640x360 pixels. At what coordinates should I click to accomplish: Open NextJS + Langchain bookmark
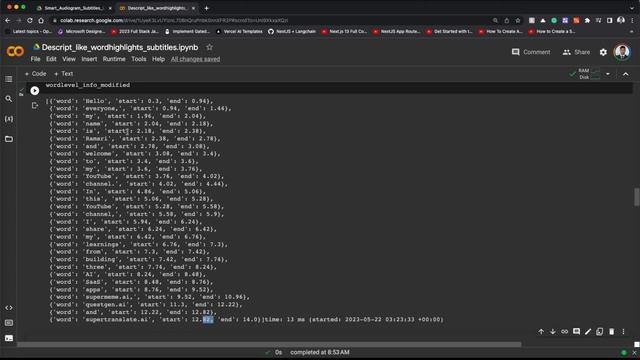(292, 31)
